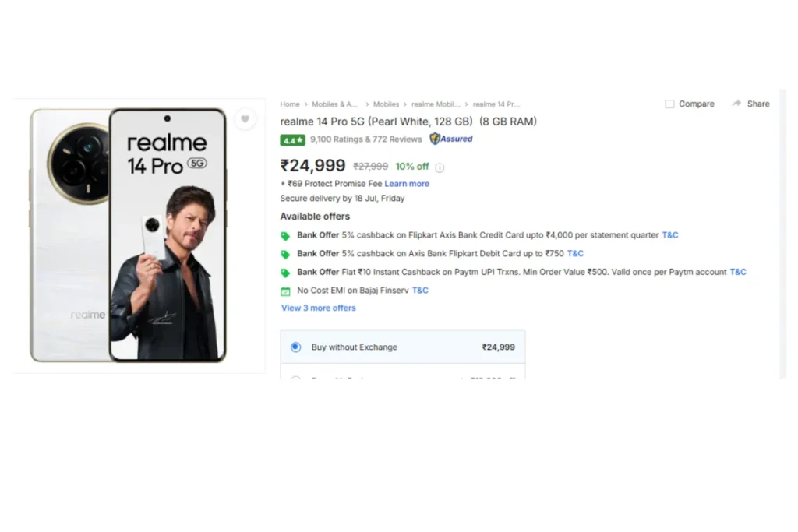The width and height of the screenshot is (798, 532).
Task: Open realme Mobil... breadcrumb
Action: click(x=436, y=104)
